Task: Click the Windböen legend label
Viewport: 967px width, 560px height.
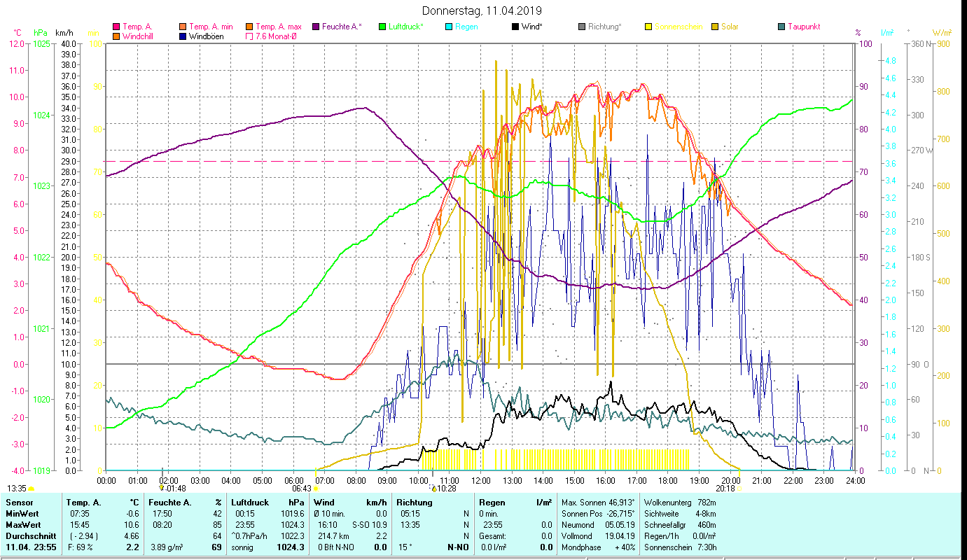Action: tap(207, 36)
